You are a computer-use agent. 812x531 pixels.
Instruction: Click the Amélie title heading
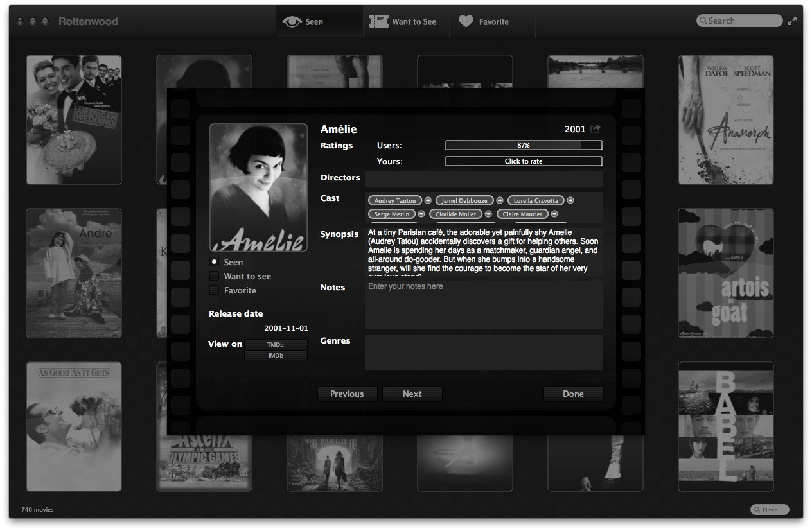tap(339, 129)
